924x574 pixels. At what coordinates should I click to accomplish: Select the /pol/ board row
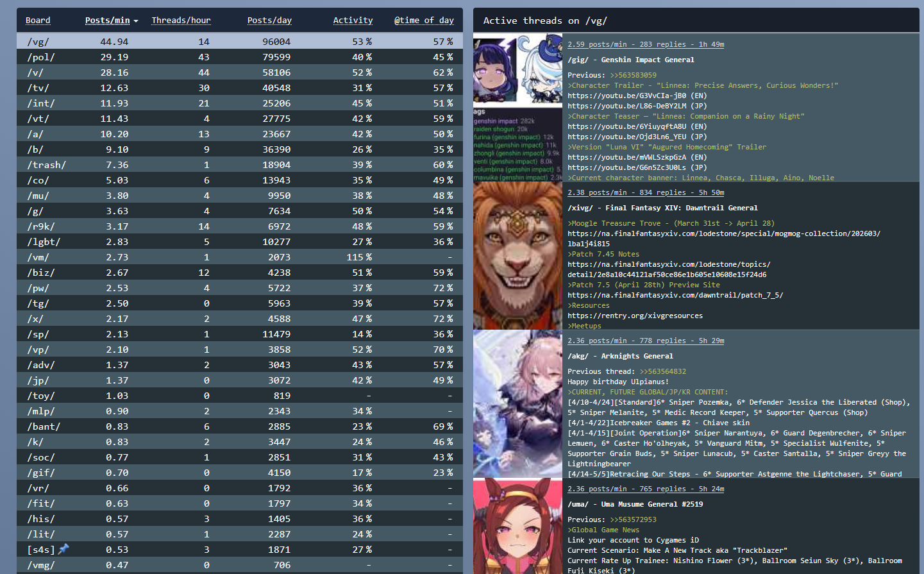pos(240,56)
